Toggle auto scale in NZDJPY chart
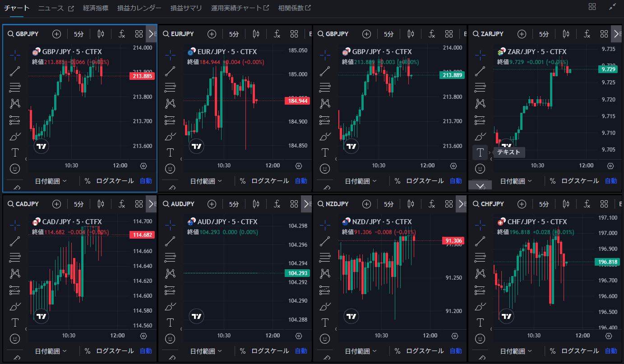The image size is (624, 364). (456, 351)
